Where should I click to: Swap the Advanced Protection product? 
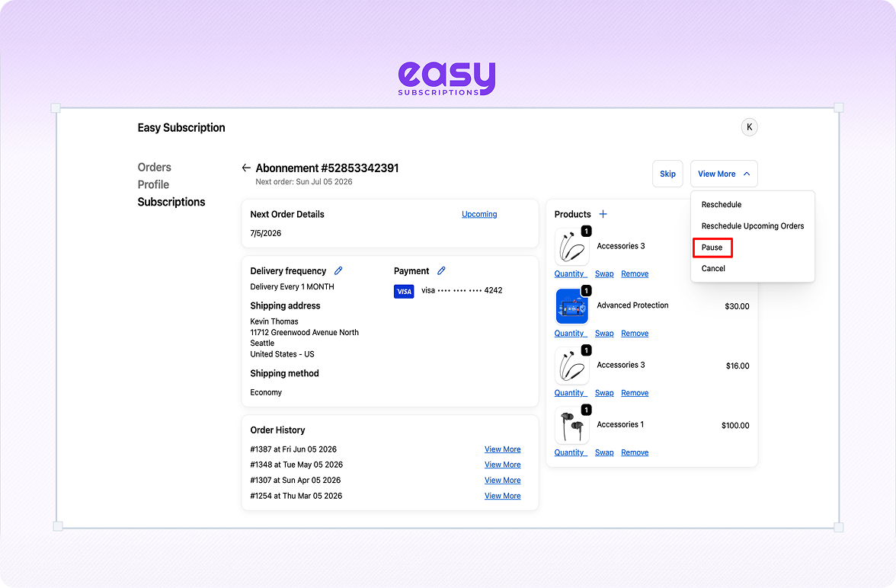click(x=604, y=333)
